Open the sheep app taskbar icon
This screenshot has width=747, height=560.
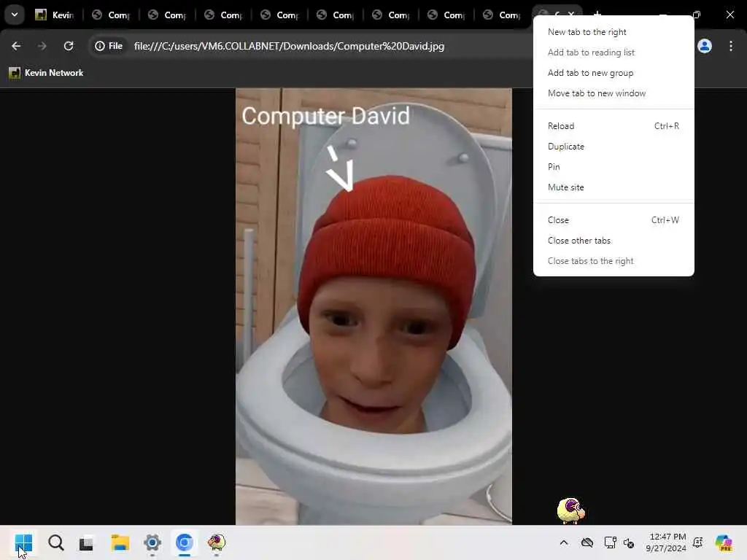(216, 542)
